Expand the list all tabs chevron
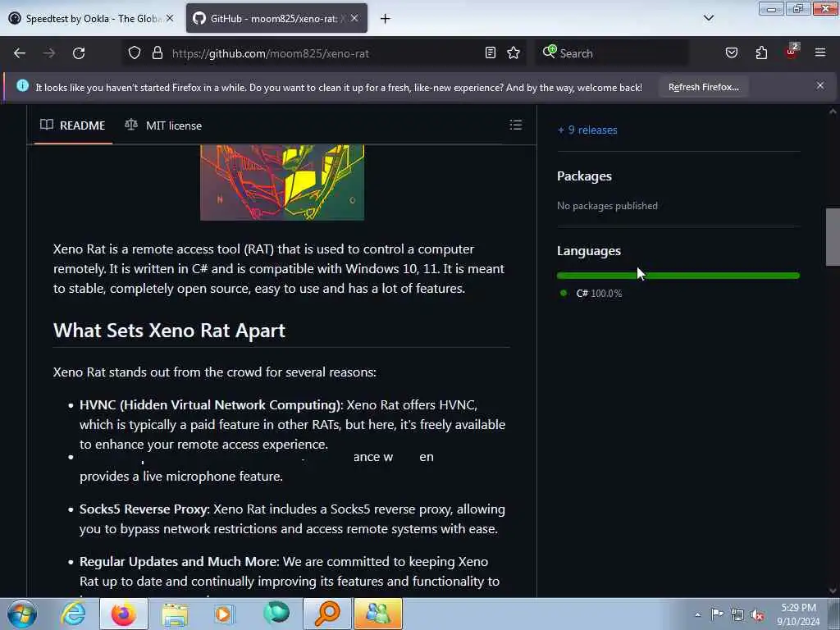Image resolution: width=840 pixels, height=630 pixels. click(708, 18)
